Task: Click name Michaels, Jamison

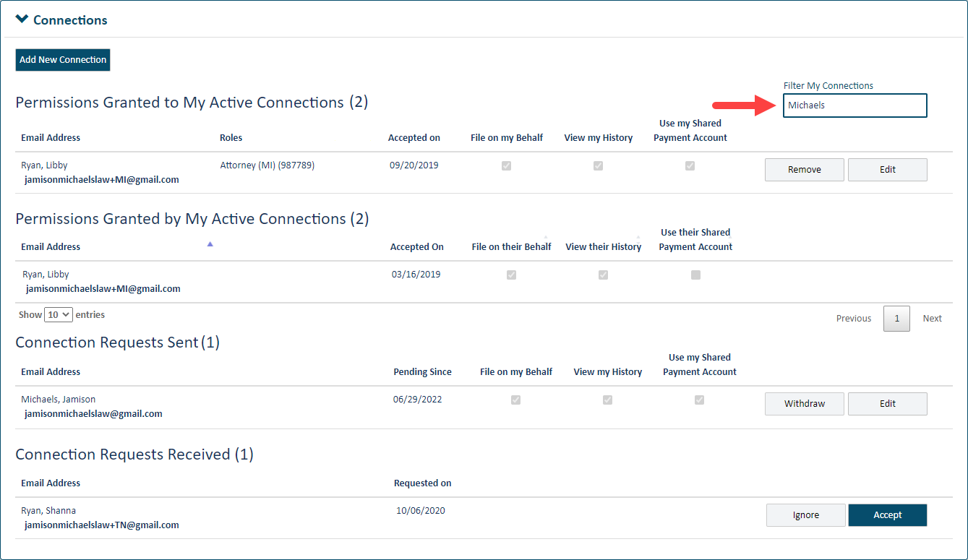Action: point(59,400)
